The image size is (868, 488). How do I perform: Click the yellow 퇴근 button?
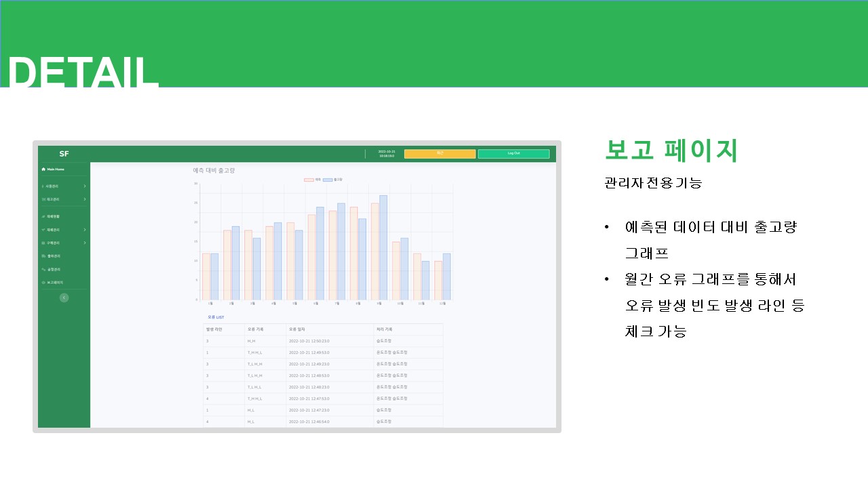tap(439, 154)
